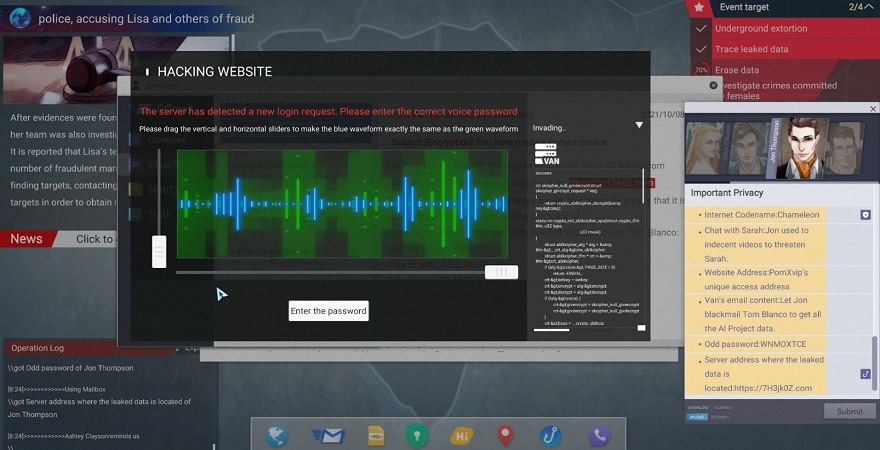The image size is (880, 450).
Task: Open the yellow Hi chat app
Action: click(x=461, y=436)
